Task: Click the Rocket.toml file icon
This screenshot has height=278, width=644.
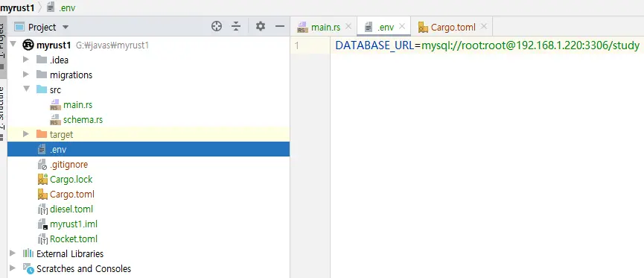Action: tap(42, 239)
